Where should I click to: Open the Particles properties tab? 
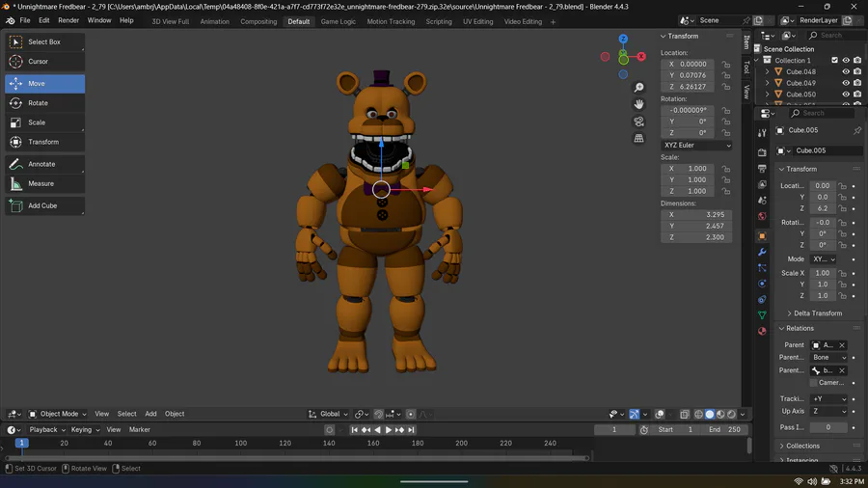pyautogui.click(x=762, y=268)
